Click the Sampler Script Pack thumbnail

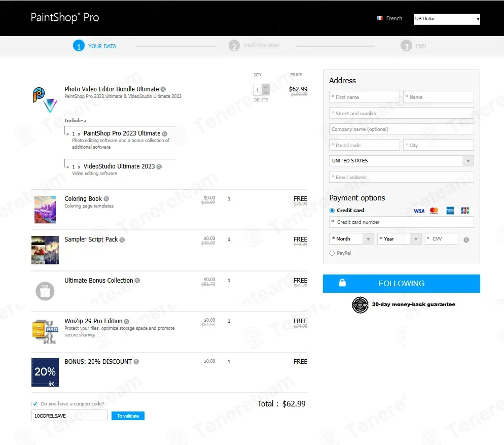click(x=45, y=250)
